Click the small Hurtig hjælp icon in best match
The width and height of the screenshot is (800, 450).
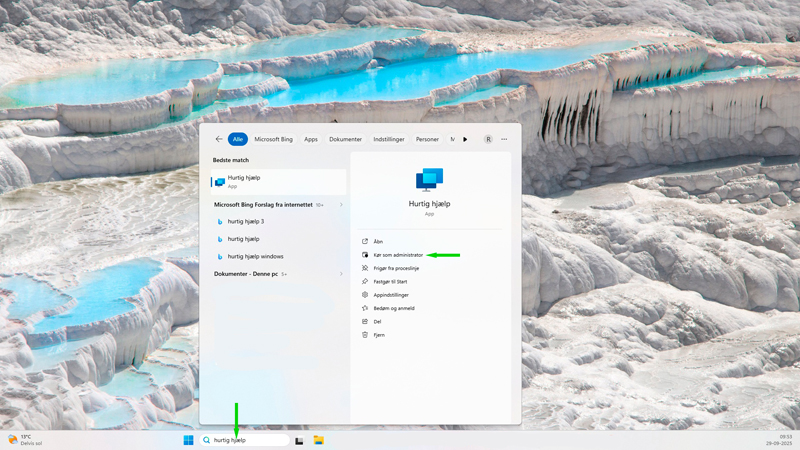pyautogui.click(x=220, y=182)
